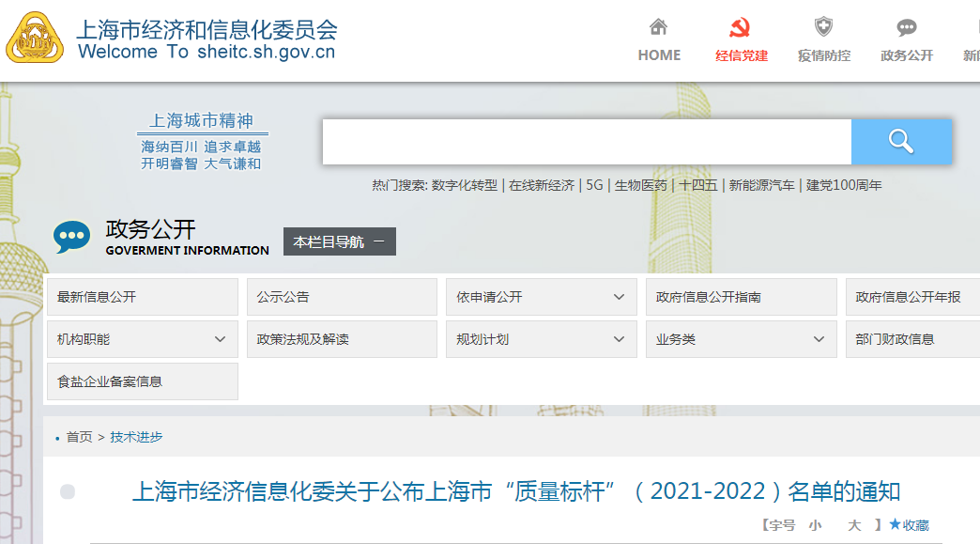Click the 疫情防控 shield icon
The image size is (980, 544).
coord(824,27)
